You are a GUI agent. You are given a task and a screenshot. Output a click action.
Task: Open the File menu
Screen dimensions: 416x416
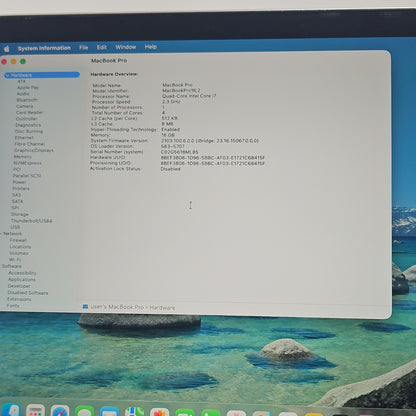point(83,48)
